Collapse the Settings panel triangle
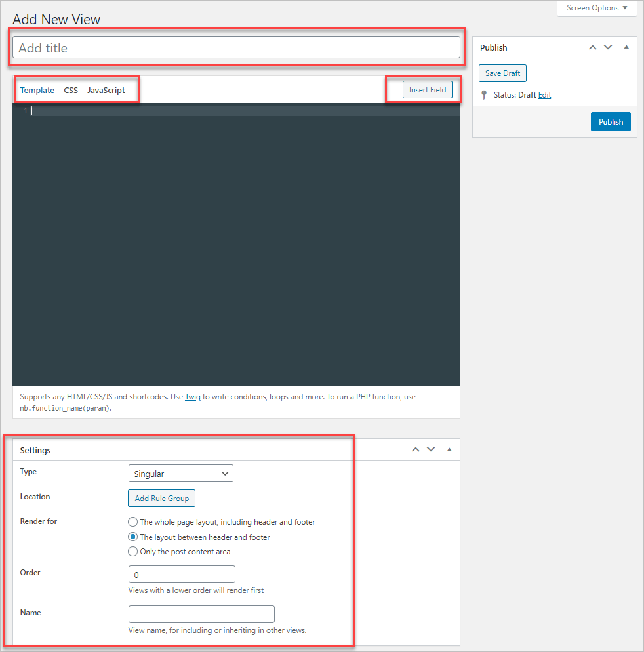 coord(449,449)
